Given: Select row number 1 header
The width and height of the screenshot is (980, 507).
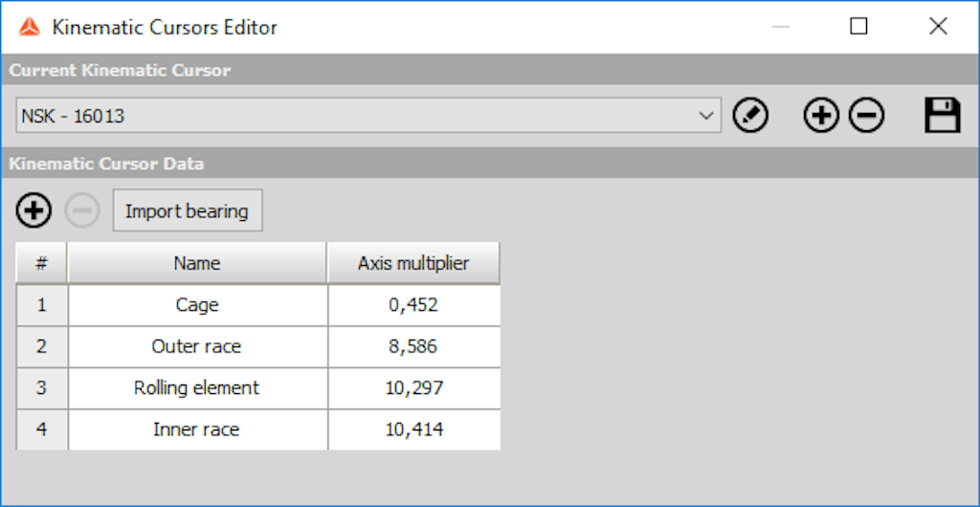Looking at the screenshot, I should click(41, 305).
